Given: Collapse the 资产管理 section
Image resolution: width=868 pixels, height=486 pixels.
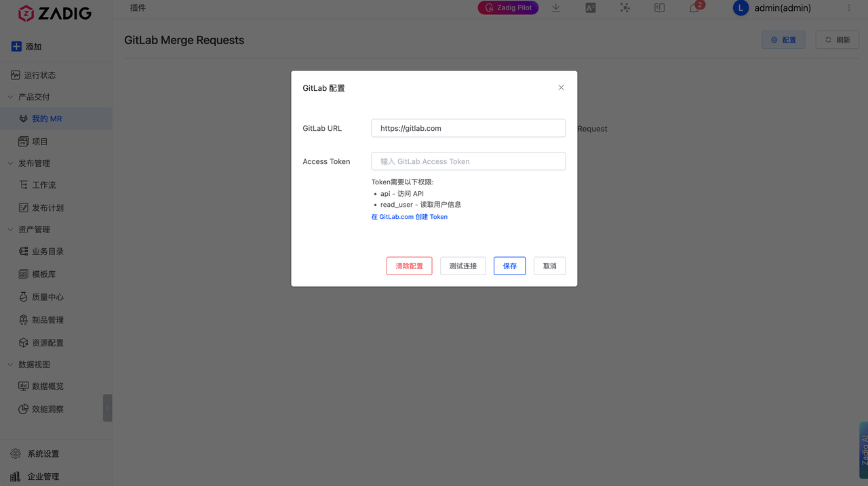Looking at the screenshot, I should click(x=10, y=230).
